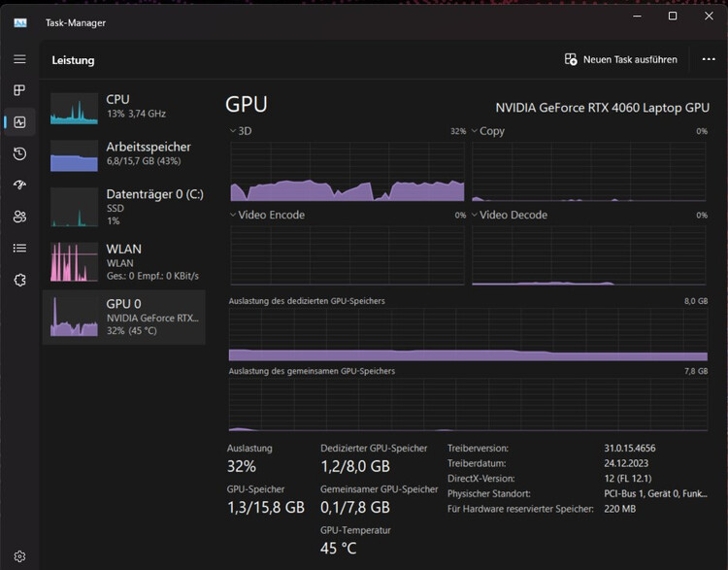728x570 pixels.
Task: Click the 220 MB reserved memory value
Action: coord(620,509)
